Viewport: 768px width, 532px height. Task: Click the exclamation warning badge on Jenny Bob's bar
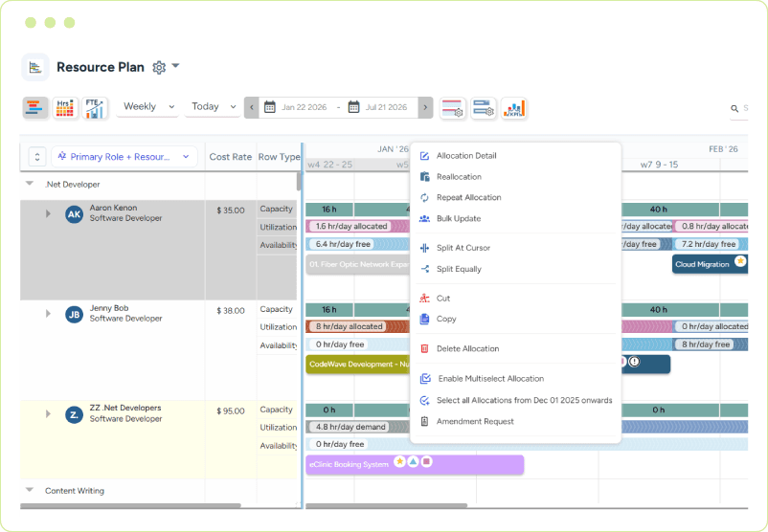click(634, 362)
